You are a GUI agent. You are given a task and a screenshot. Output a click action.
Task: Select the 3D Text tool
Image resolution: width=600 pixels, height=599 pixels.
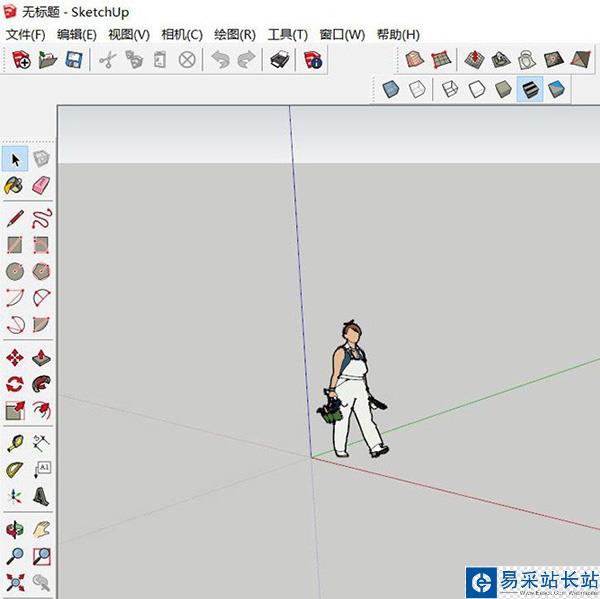(41, 496)
